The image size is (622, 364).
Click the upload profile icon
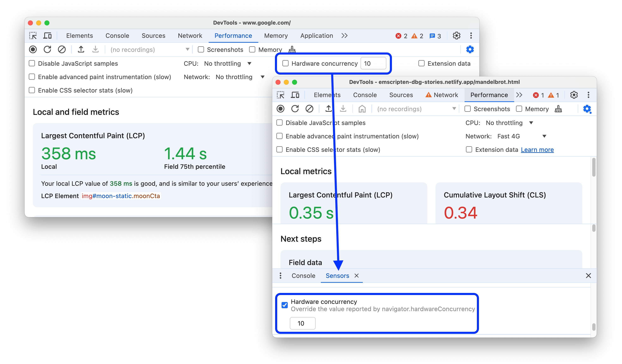(x=81, y=49)
